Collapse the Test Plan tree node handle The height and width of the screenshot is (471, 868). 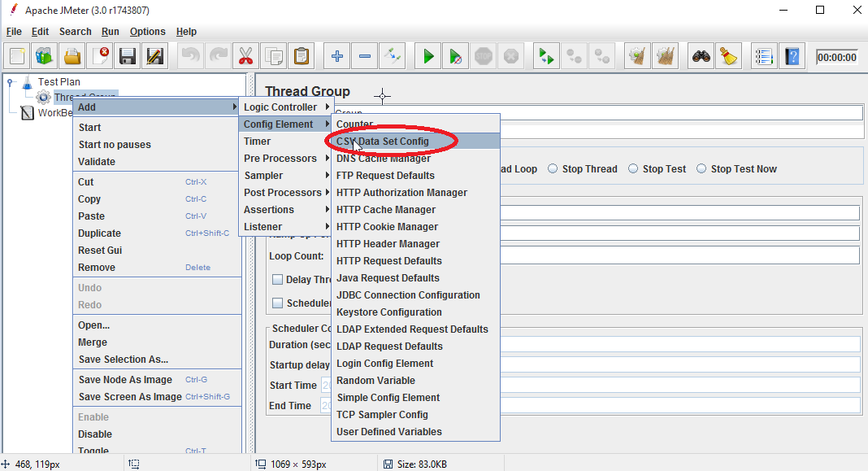click(10, 82)
